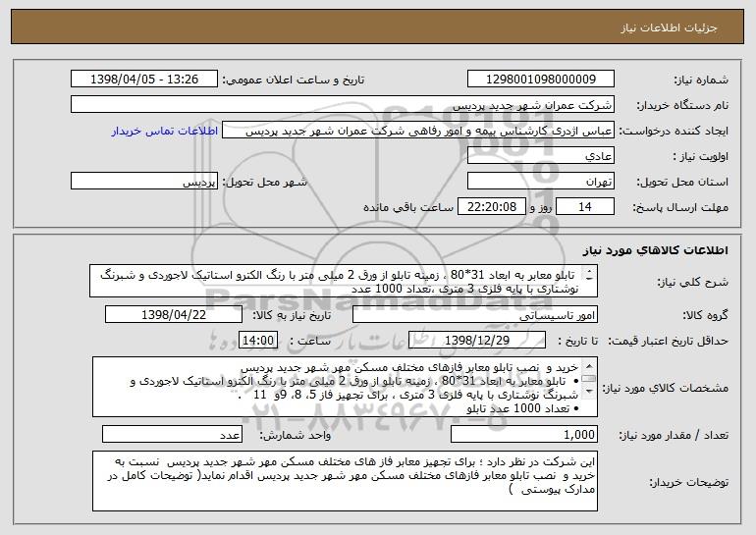Image resolution: width=756 pixels, height=535 pixels.
Task: Click the حداقل تاریخ اعتبار قیمت label
Action: (668, 341)
